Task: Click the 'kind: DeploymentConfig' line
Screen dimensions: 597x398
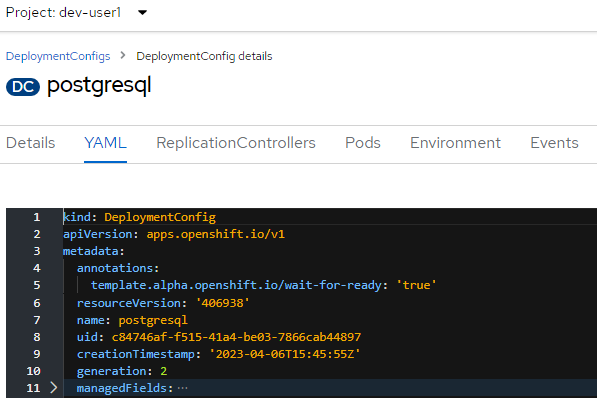Action: [x=139, y=217]
